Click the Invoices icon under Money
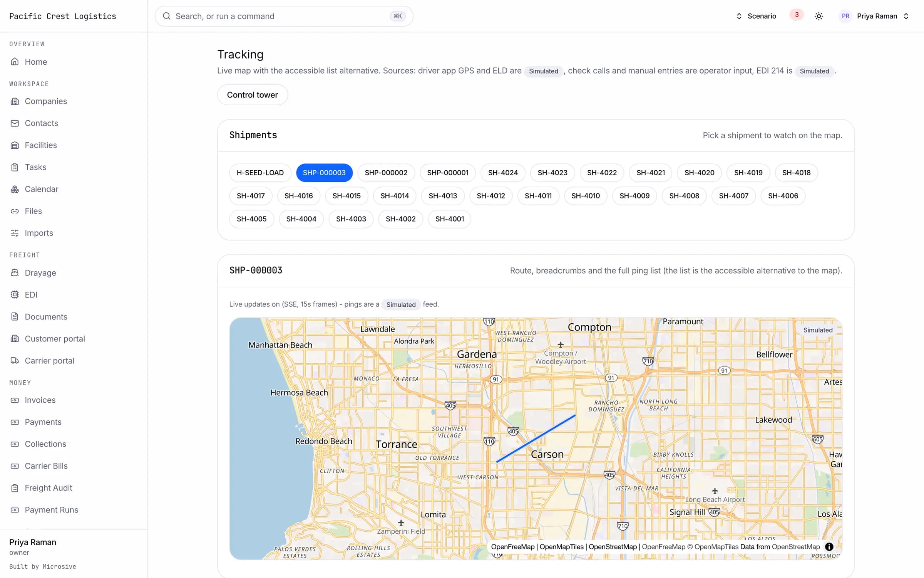924x578 pixels. (x=15, y=400)
